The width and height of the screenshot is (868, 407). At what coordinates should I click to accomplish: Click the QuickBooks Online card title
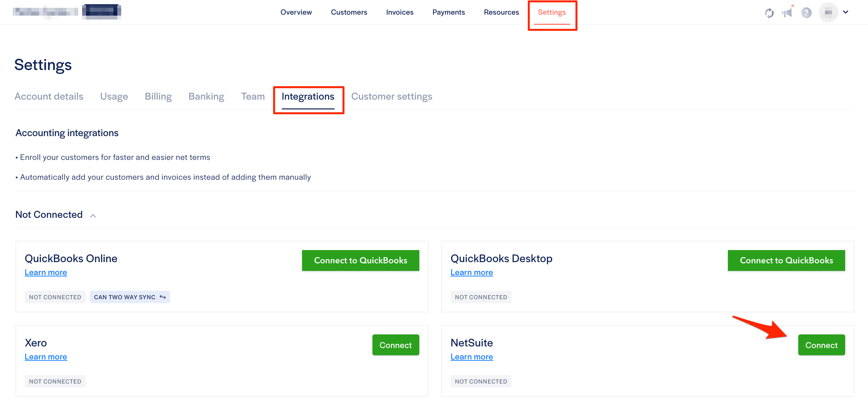(71, 258)
